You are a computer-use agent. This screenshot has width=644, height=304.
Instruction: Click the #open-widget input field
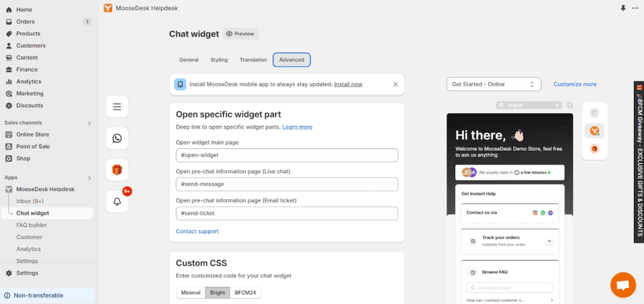click(287, 155)
